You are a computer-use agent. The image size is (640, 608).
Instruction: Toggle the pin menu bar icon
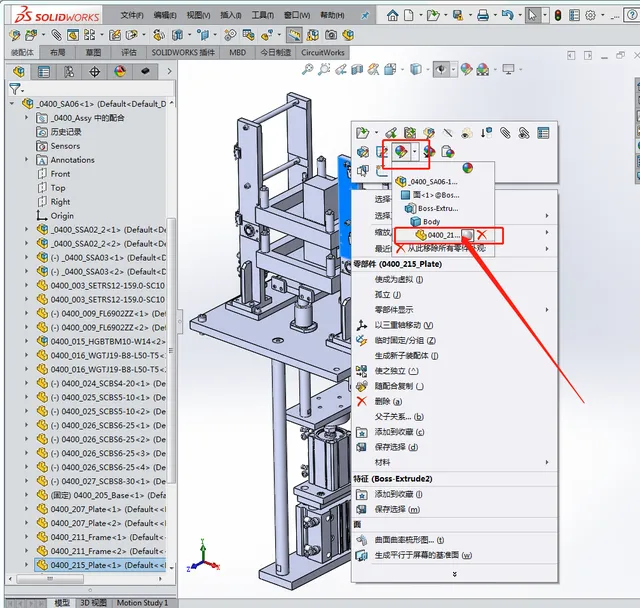point(365,16)
